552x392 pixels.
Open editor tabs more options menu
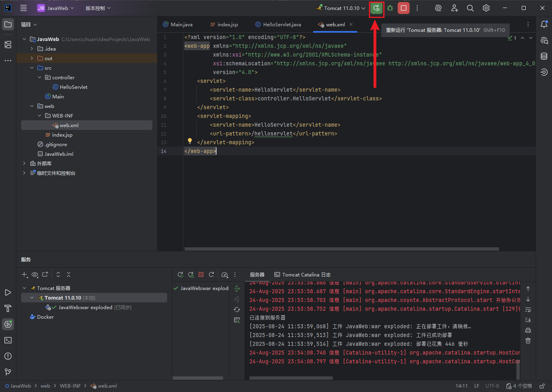pos(528,24)
